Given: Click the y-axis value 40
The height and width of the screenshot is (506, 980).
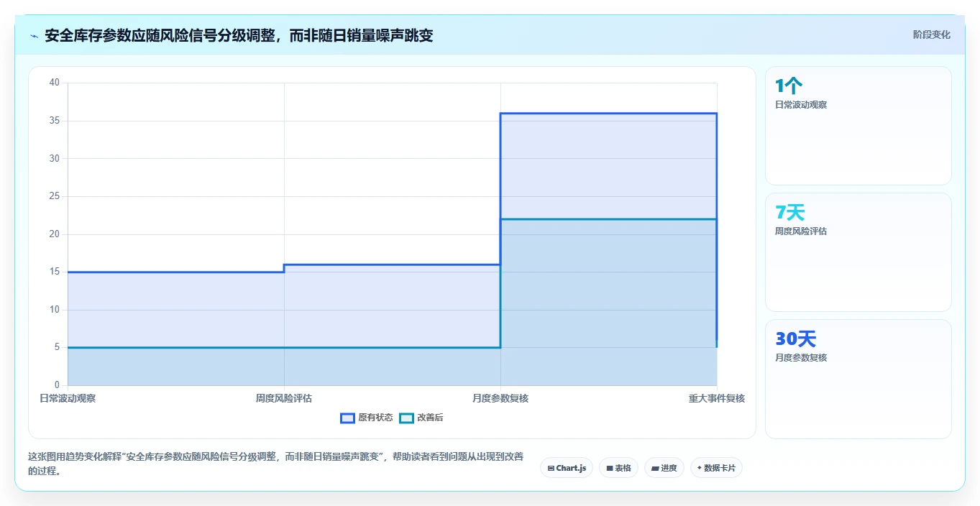Looking at the screenshot, I should [x=55, y=83].
